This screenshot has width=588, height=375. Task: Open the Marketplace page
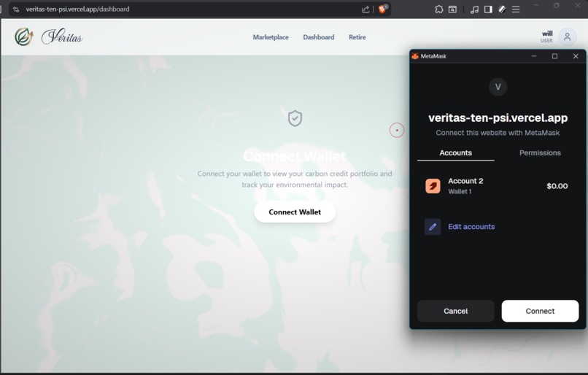(x=271, y=37)
